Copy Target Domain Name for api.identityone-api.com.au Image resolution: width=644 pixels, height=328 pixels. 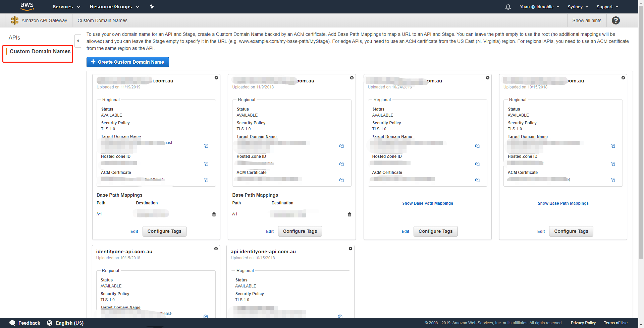click(340, 316)
